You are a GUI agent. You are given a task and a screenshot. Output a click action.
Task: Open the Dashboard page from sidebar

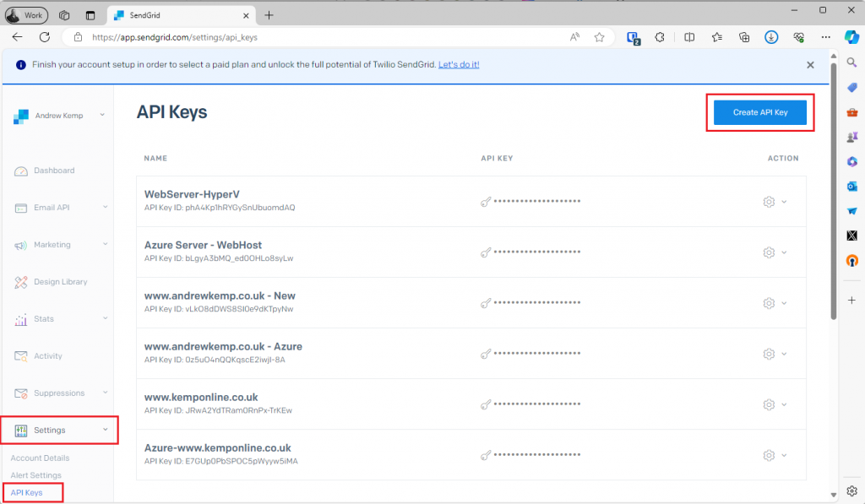tap(54, 171)
